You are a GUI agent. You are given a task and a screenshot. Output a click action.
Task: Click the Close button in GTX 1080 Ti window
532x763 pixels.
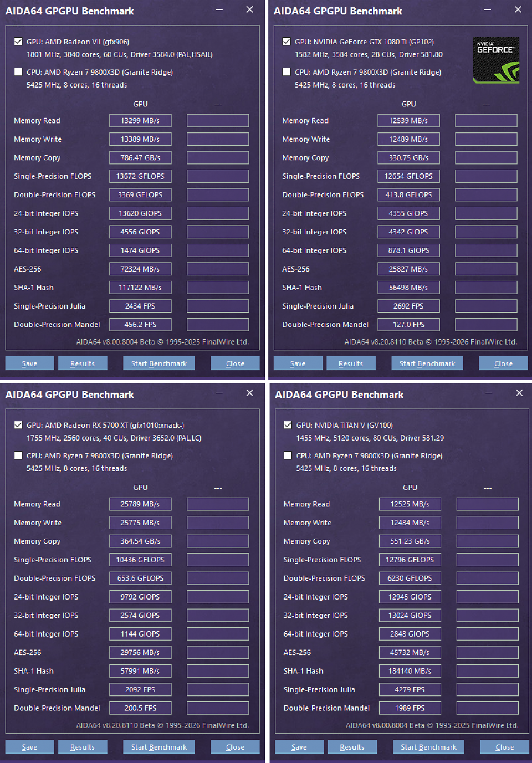tap(503, 363)
